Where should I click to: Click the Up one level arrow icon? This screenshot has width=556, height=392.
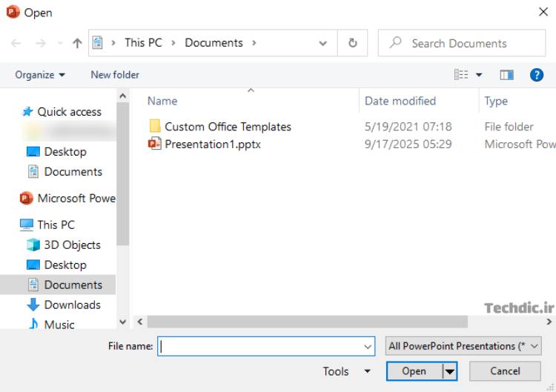point(77,44)
